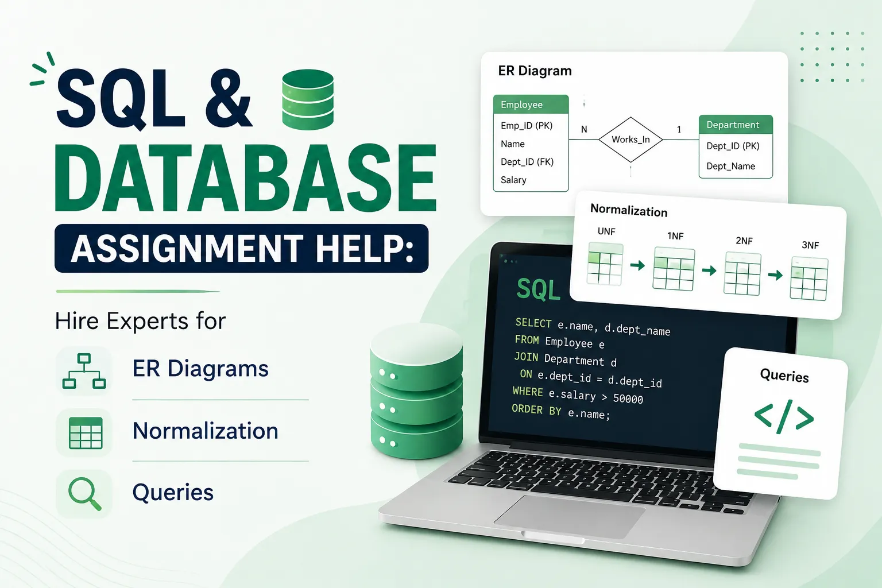Click the ON e.dept_id = d.dept_id line
This screenshot has height=588, width=882.
click(x=591, y=378)
